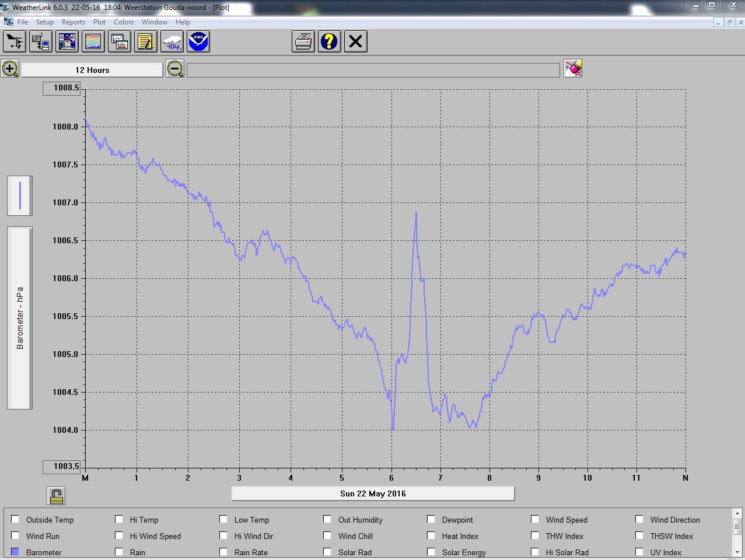Enable the Heat Index checkbox

click(431, 535)
